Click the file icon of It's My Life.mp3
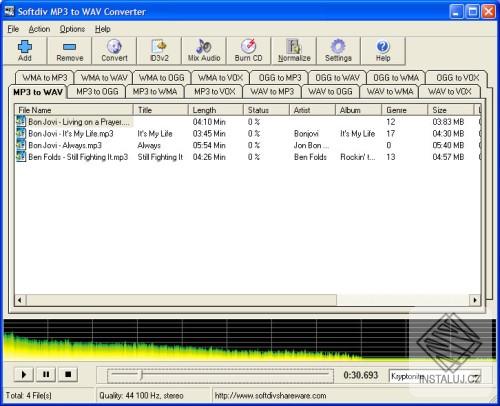The height and width of the screenshot is (406, 500). [21, 133]
